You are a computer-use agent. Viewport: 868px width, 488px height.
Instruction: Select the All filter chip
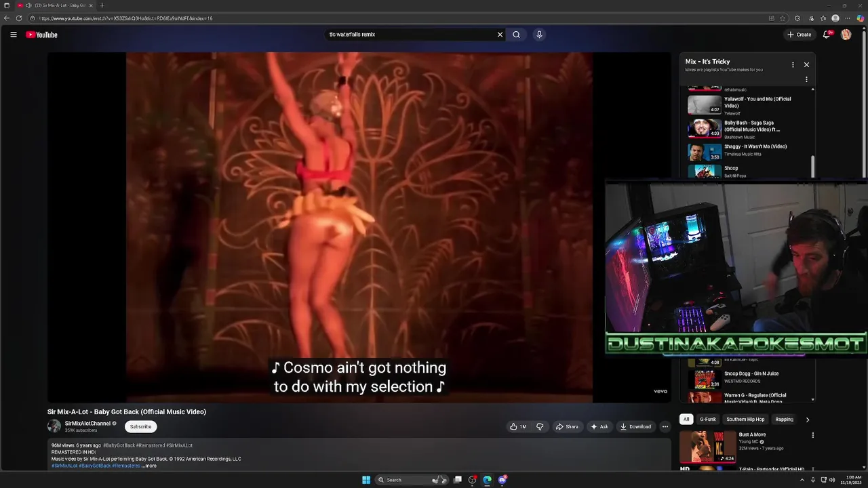pos(686,420)
